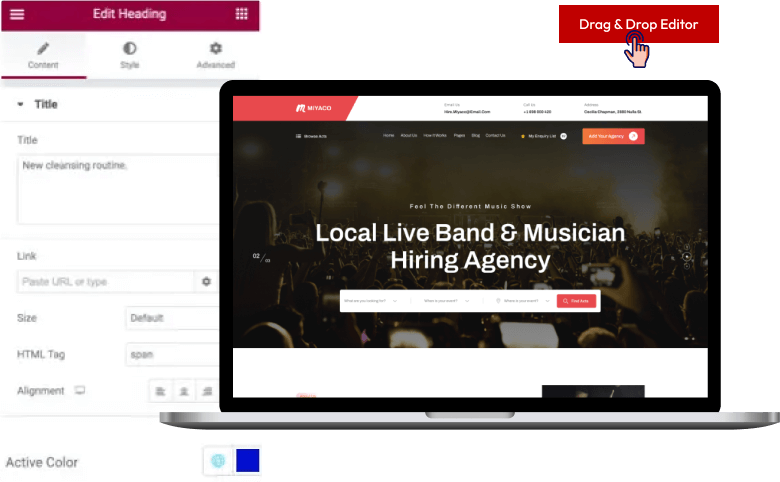780x482 pixels.
Task: Open the HTML Tag dropdown
Action: tap(172, 354)
